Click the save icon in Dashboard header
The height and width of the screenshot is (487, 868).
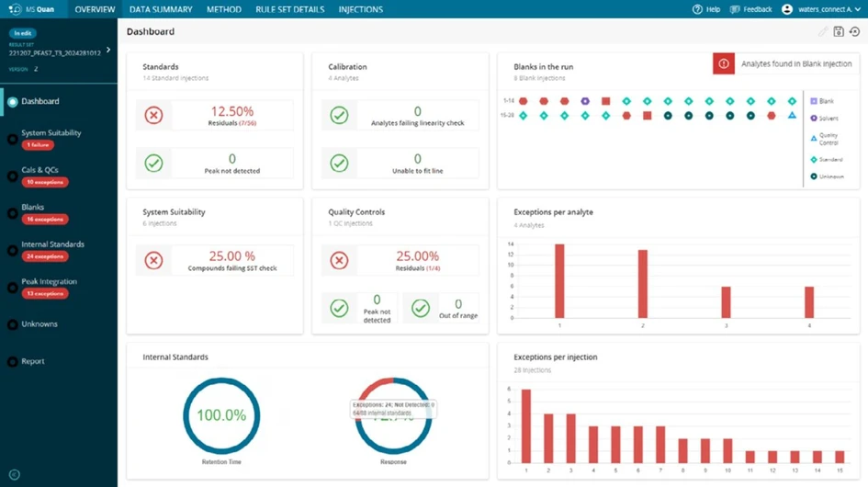coord(839,31)
